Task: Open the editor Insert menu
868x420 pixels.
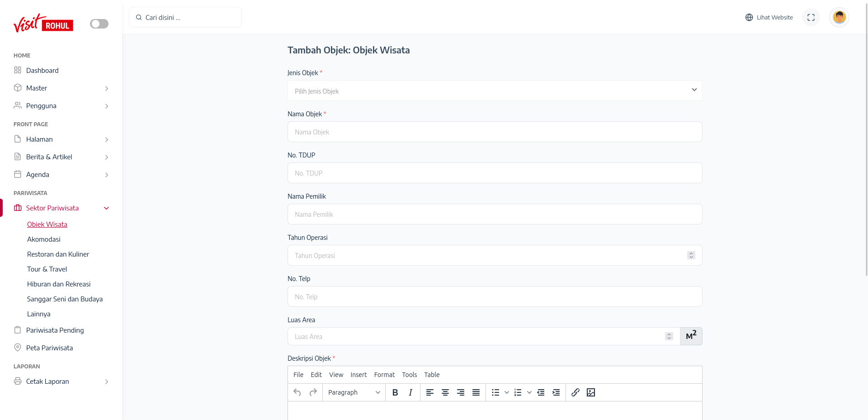Action: (x=359, y=375)
